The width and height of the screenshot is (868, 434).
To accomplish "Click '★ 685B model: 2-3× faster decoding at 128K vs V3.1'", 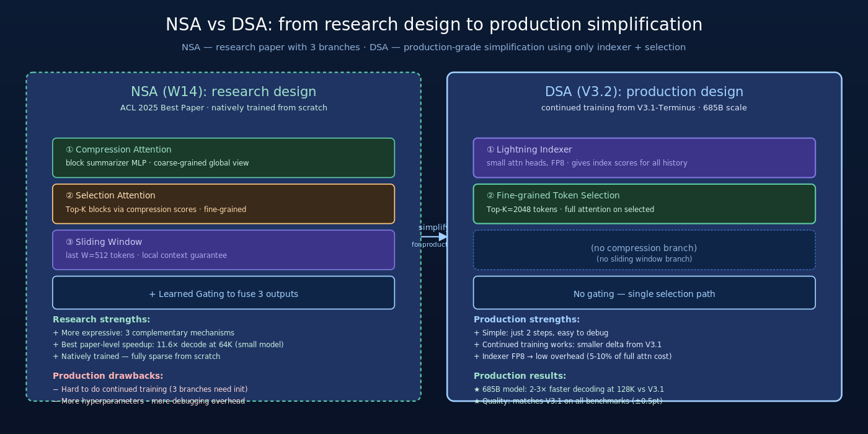I will click(x=569, y=389).
